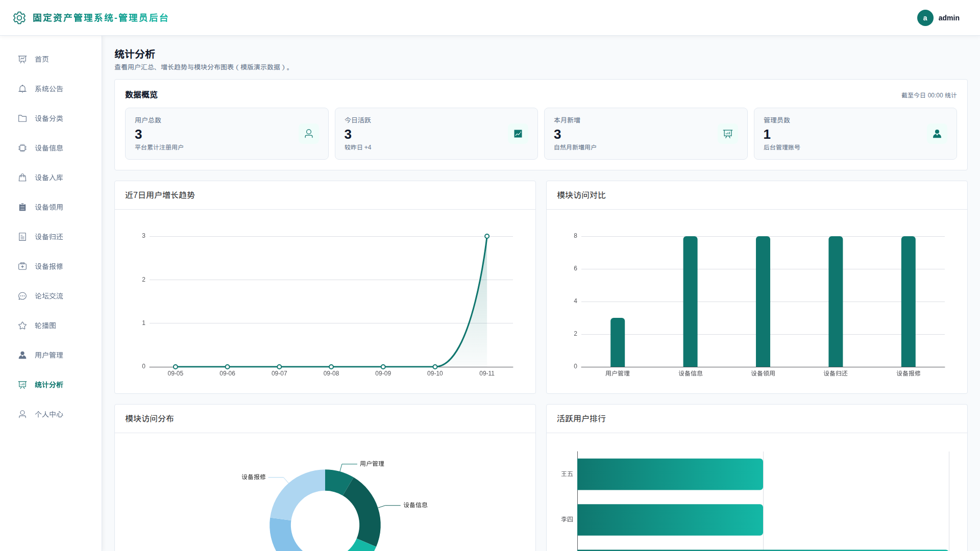Click the 09-08 data point on trend line
Viewport: 980px width, 551px height.
(x=331, y=367)
